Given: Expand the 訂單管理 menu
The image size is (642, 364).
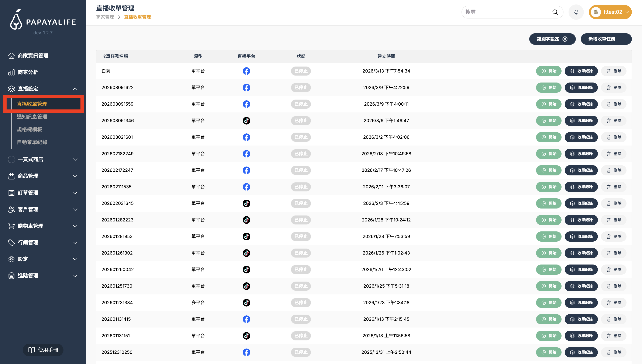Looking at the screenshot, I should click(75, 193).
